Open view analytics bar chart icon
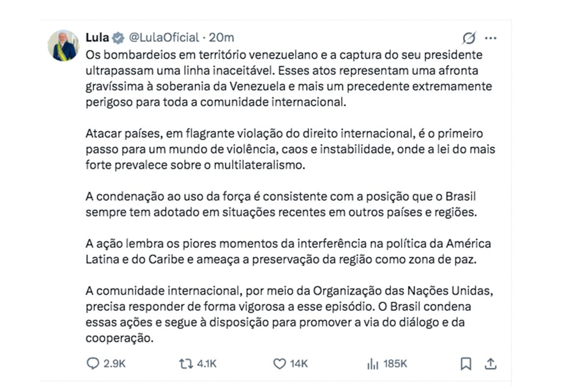Screen dimensions: 588x392 [x=372, y=364]
